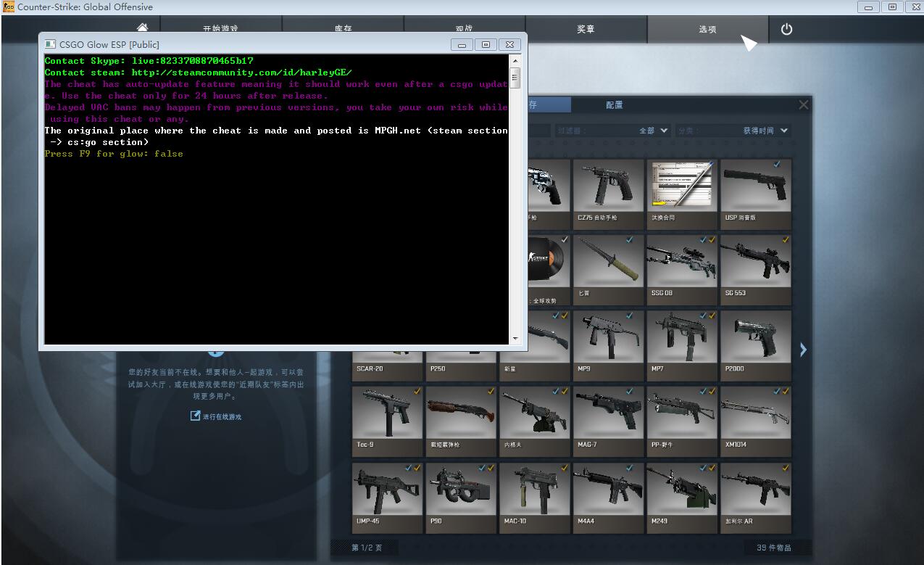
Task: Click the 进行在线游戏 link
Action: 222,416
